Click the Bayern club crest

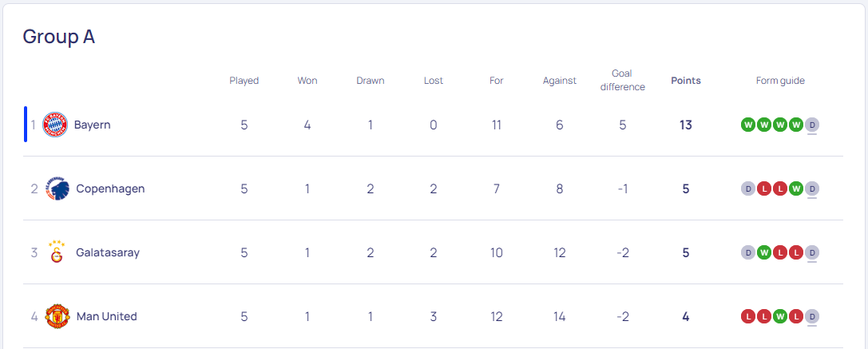click(55, 125)
